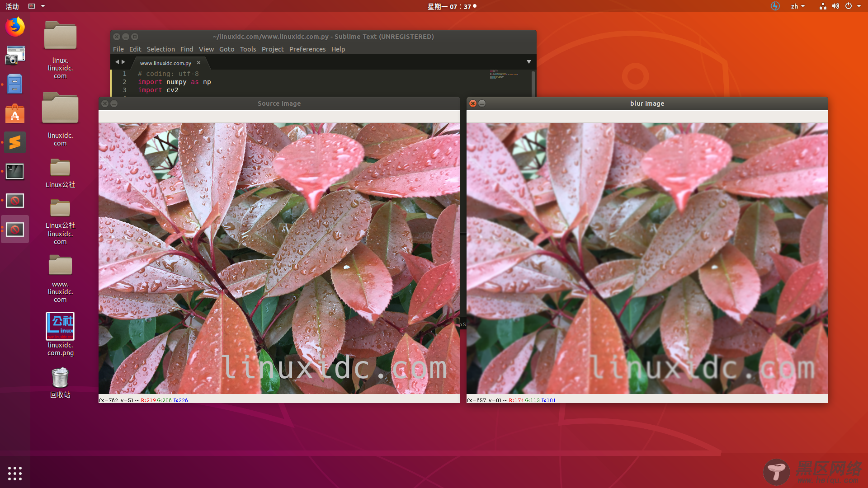Click the blue lightning indicator in top bar

tap(775, 6)
